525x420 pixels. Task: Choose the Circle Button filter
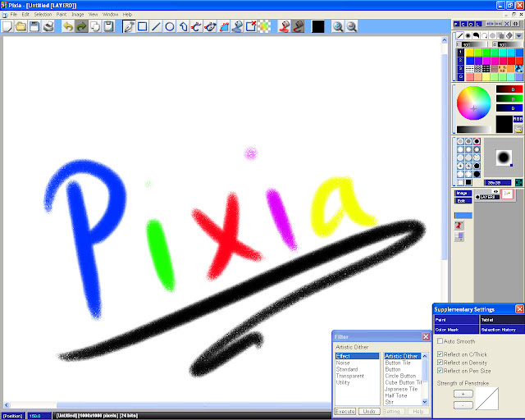(403, 376)
